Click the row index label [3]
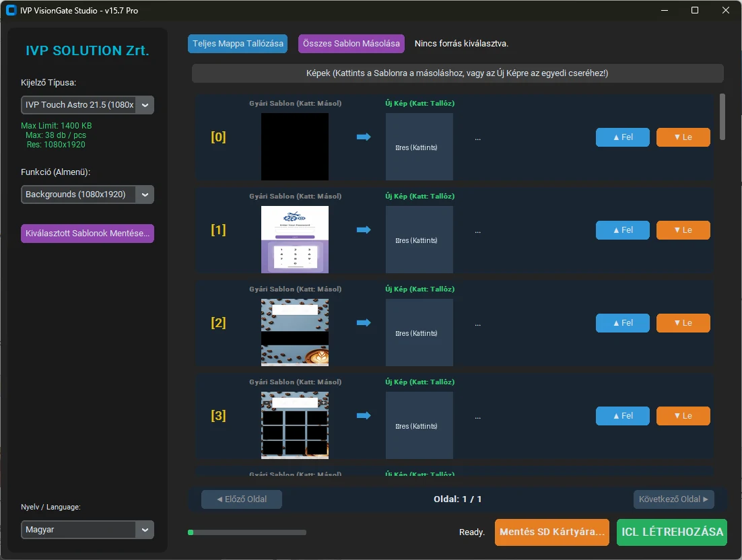 click(218, 416)
